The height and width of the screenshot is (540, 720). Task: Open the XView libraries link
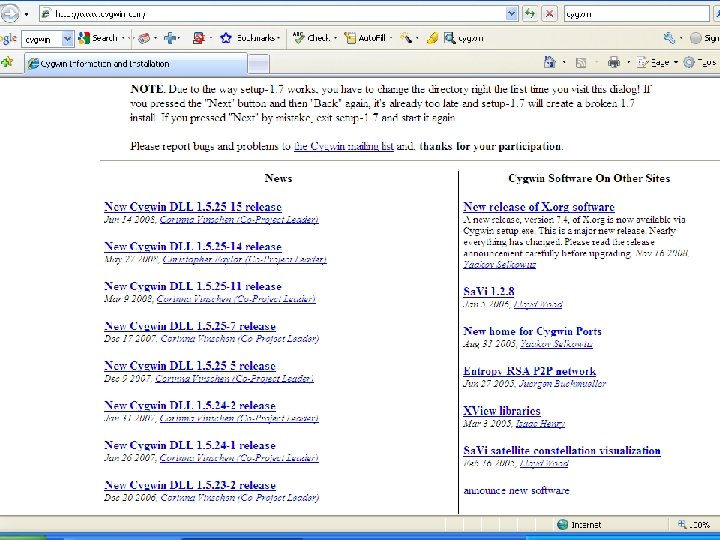(x=501, y=411)
